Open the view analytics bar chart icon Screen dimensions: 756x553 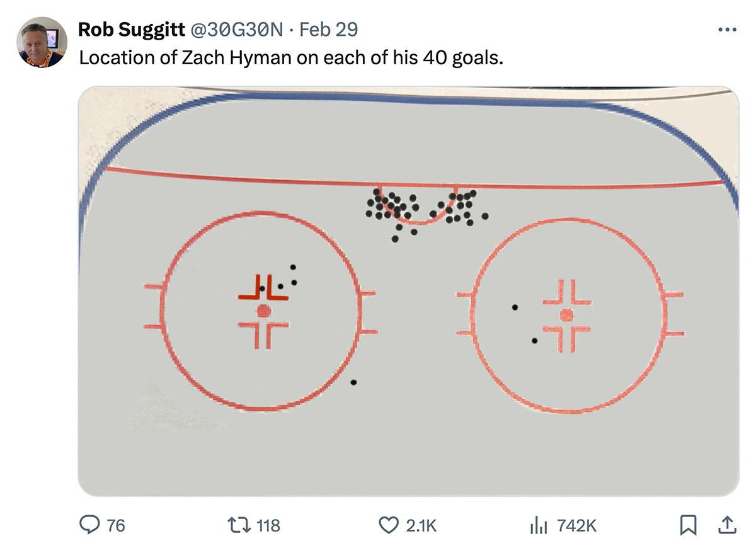point(539,525)
